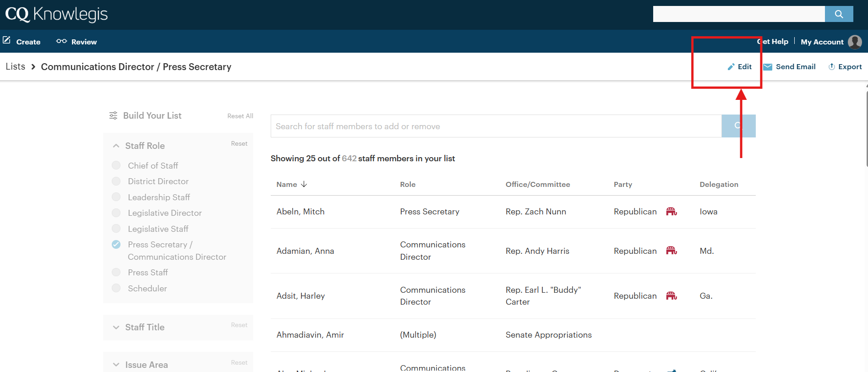Click the Name column sort arrow

[x=304, y=184]
